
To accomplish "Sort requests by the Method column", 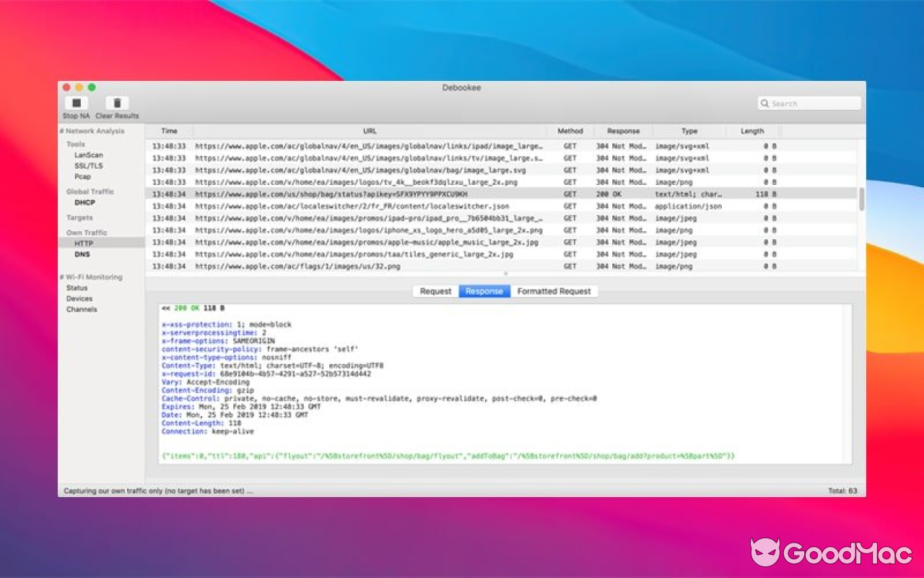I will point(570,131).
